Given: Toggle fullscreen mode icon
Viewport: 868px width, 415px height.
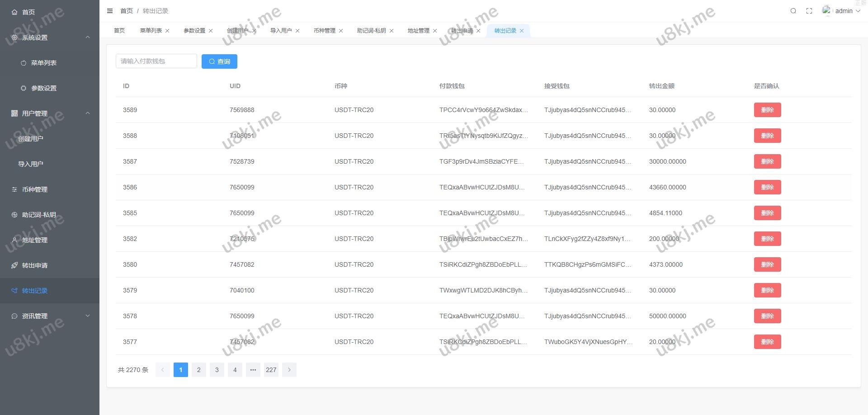Looking at the screenshot, I should click(809, 11).
